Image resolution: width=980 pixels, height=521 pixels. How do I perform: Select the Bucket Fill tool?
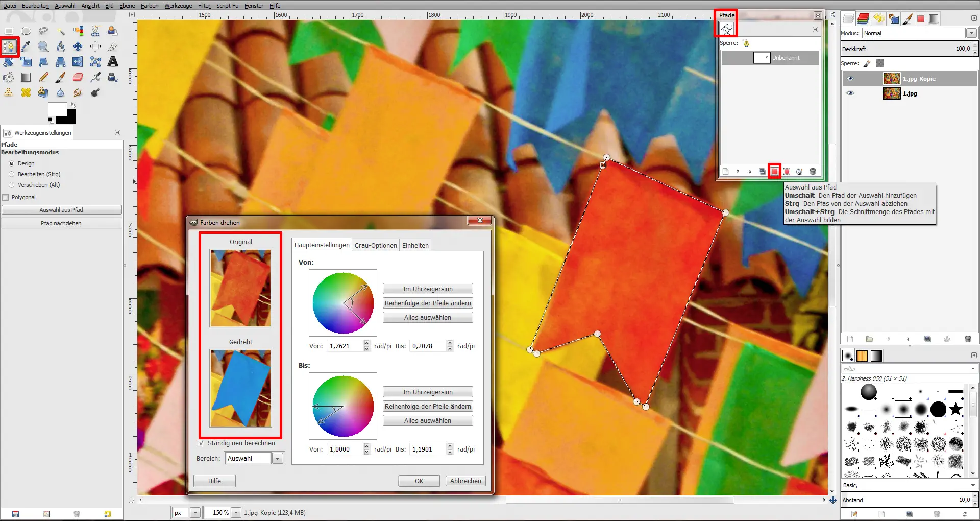pos(8,77)
